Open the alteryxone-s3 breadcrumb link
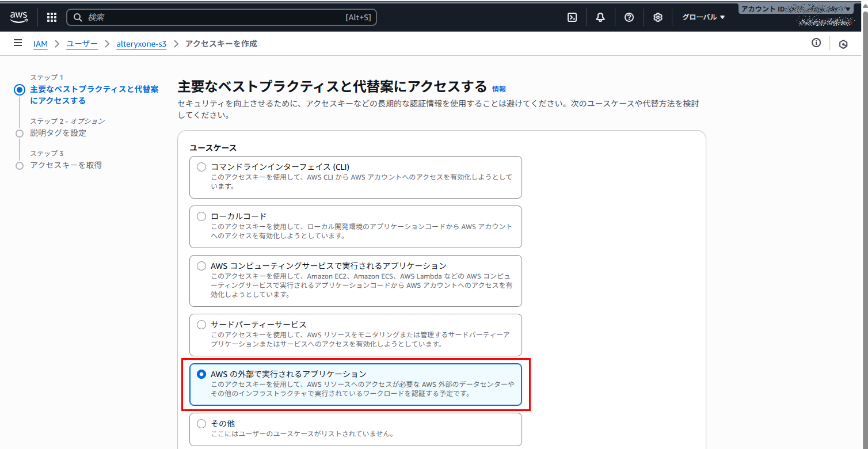Viewport: 868px width, 449px height. coord(141,44)
